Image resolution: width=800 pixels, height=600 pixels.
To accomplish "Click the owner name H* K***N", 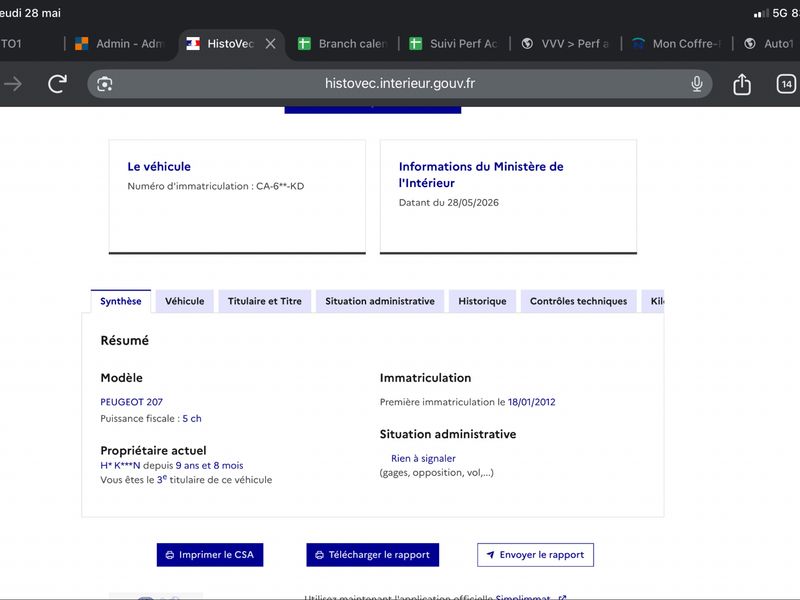I will click(x=120, y=465).
